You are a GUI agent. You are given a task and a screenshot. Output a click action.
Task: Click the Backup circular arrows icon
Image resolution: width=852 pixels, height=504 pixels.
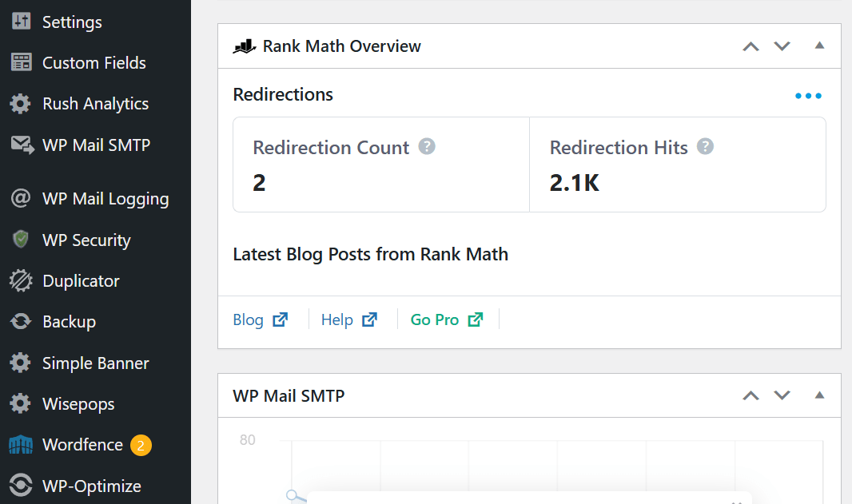[21, 322]
